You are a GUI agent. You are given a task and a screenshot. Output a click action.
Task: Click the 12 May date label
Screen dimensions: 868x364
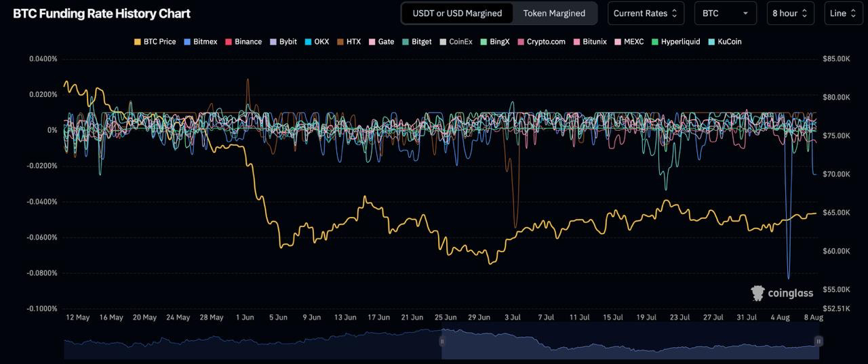[78, 317]
